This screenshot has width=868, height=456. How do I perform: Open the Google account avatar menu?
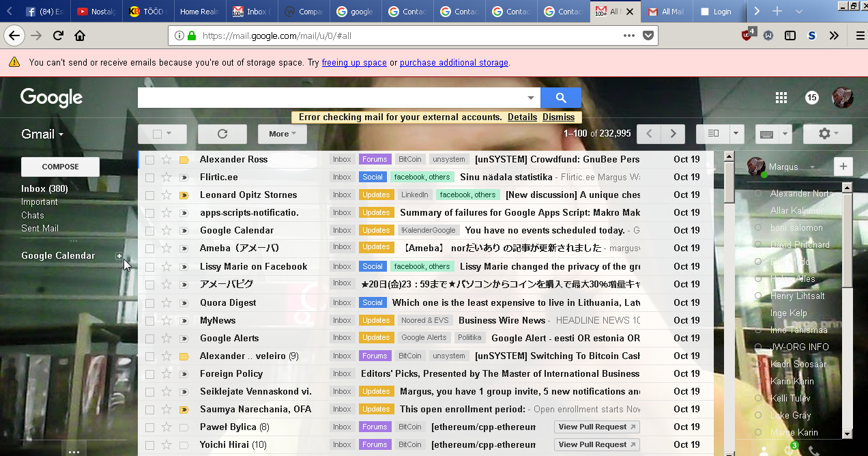(x=843, y=98)
